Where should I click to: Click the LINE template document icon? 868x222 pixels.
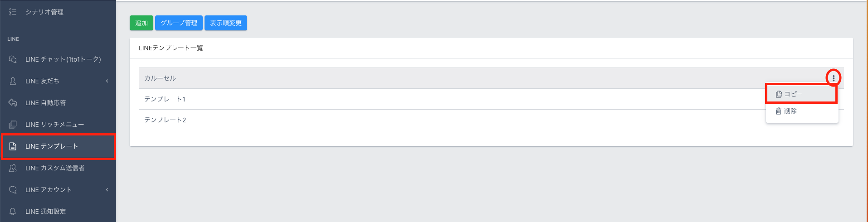coord(13,146)
